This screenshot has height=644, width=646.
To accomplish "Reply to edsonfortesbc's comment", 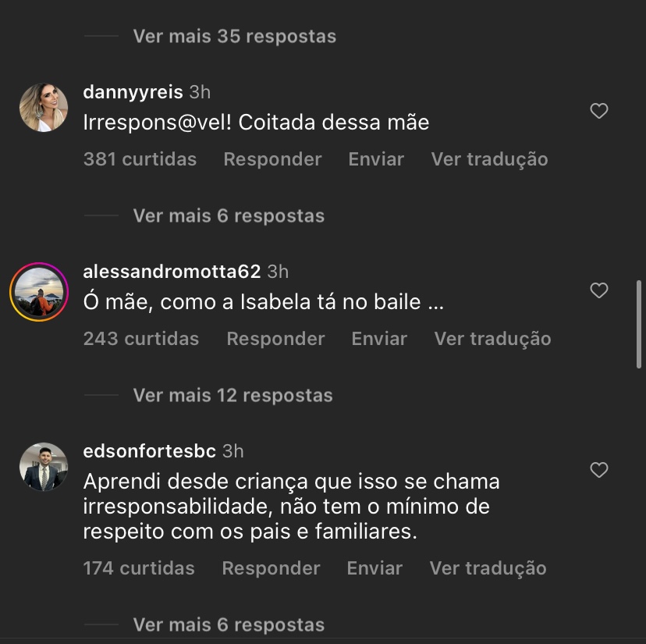I will point(271,568).
